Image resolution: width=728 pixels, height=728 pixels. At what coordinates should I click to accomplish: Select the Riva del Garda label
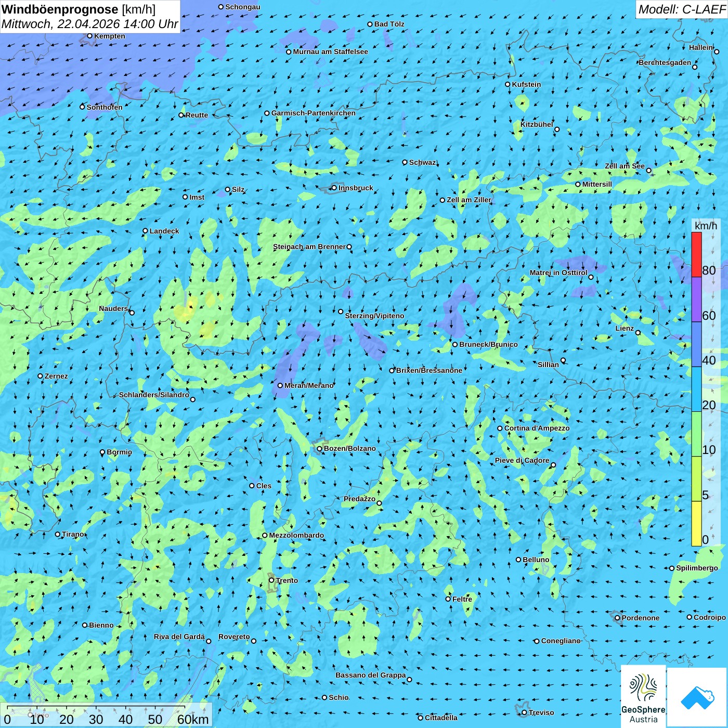(x=179, y=636)
